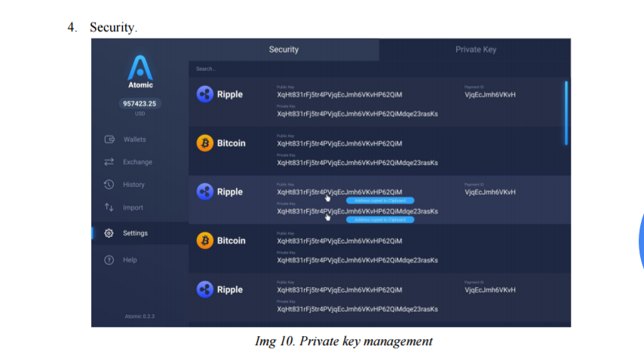644x362 pixels.
Task: Click the second Bitcoin coin icon
Action: [204, 241]
